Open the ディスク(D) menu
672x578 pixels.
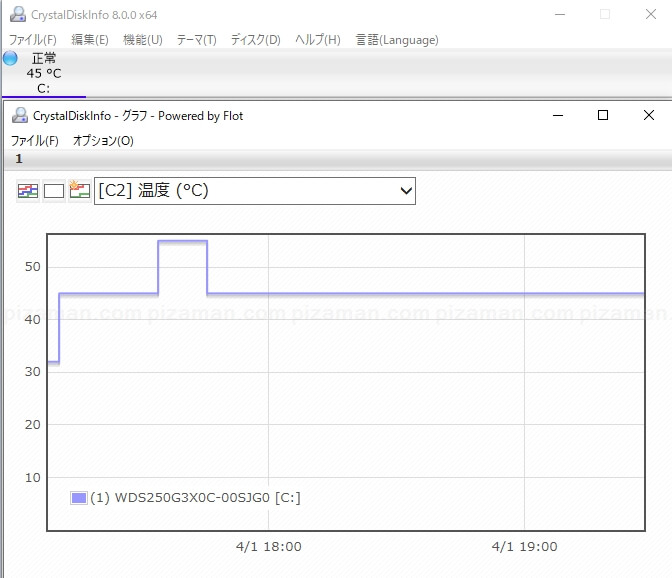click(x=255, y=40)
